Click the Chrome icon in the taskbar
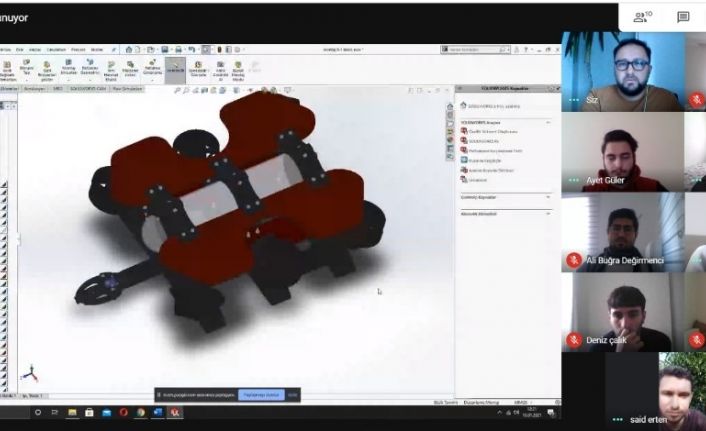The height and width of the screenshot is (431, 706). (140, 412)
